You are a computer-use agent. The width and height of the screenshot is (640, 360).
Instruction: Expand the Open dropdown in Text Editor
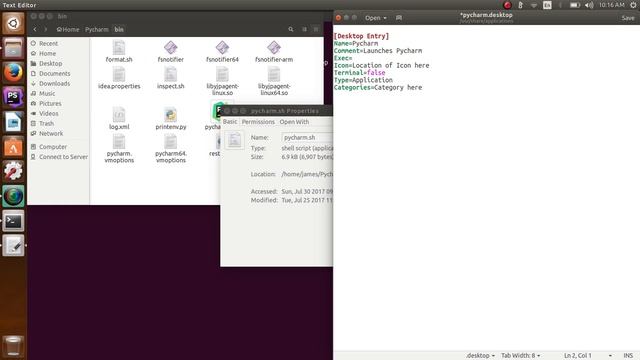click(376, 18)
